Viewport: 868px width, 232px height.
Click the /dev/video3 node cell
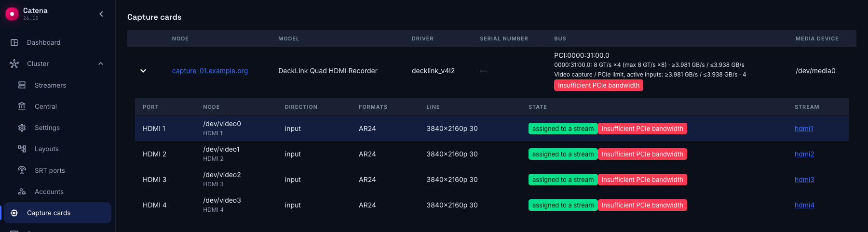point(222,200)
